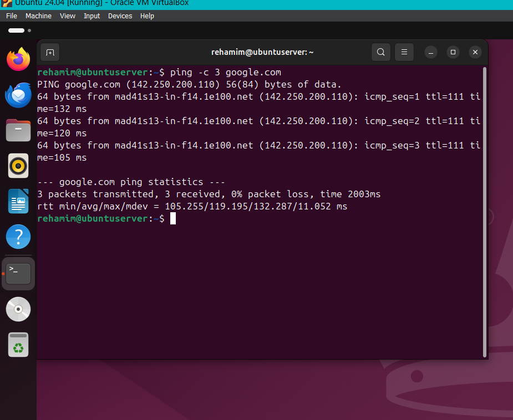Open the VirtualBox Help menu
The width and height of the screenshot is (513, 420).
(147, 16)
